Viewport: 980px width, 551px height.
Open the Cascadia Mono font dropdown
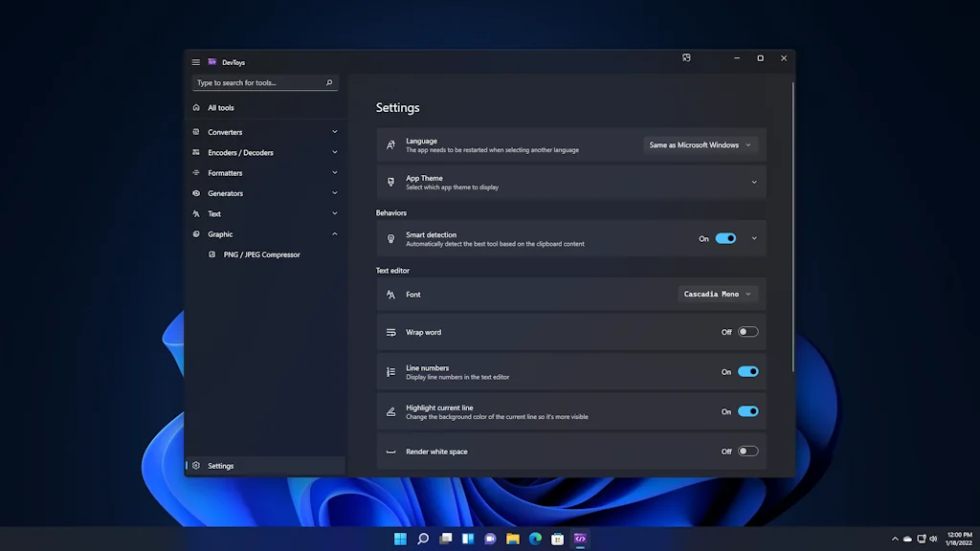(718, 295)
